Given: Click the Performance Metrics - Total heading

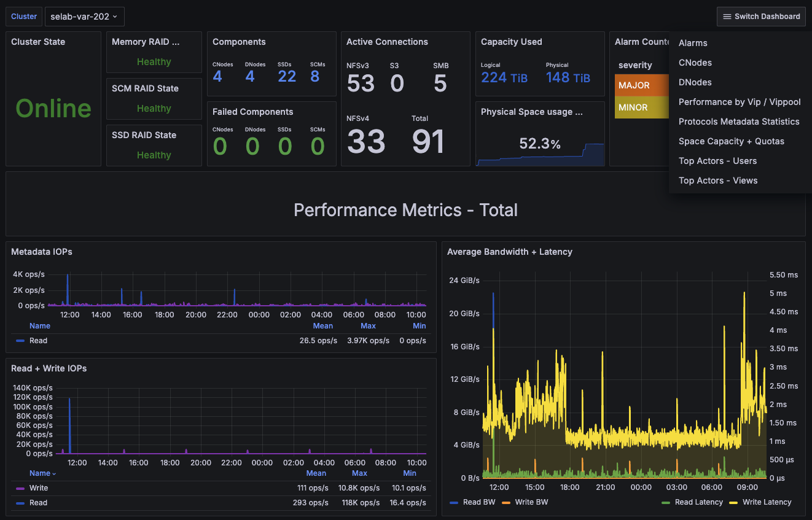Looking at the screenshot, I should 405,210.
